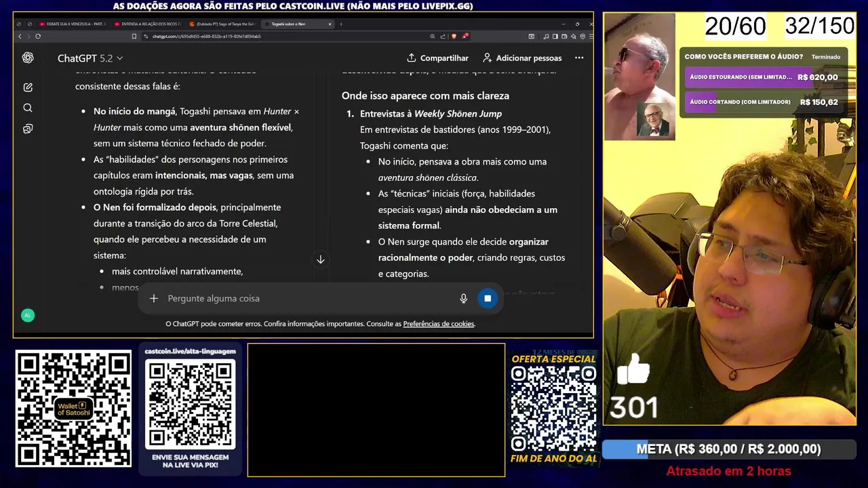Viewport: 868px width, 488px height.
Task: Open the three-dot conversation options menu
Action: (579, 58)
